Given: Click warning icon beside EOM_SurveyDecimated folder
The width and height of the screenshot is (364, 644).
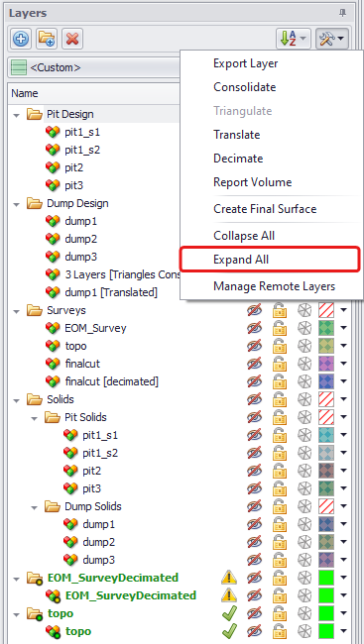Looking at the screenshot, I should 229,578.
